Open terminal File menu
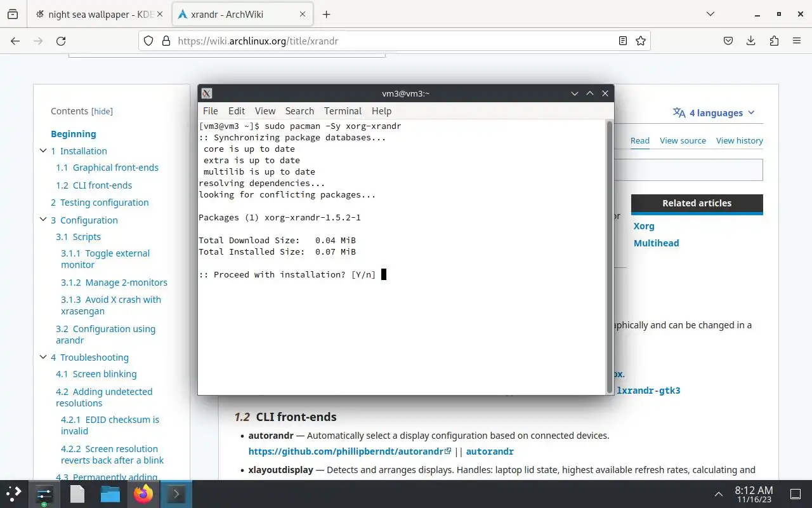The width and height of the screenshot is (812, 508). [210, 110]
